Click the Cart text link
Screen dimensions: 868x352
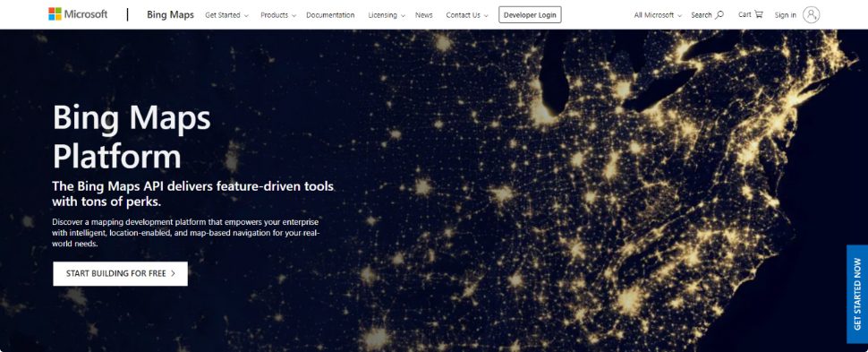[x=745, y=14]
